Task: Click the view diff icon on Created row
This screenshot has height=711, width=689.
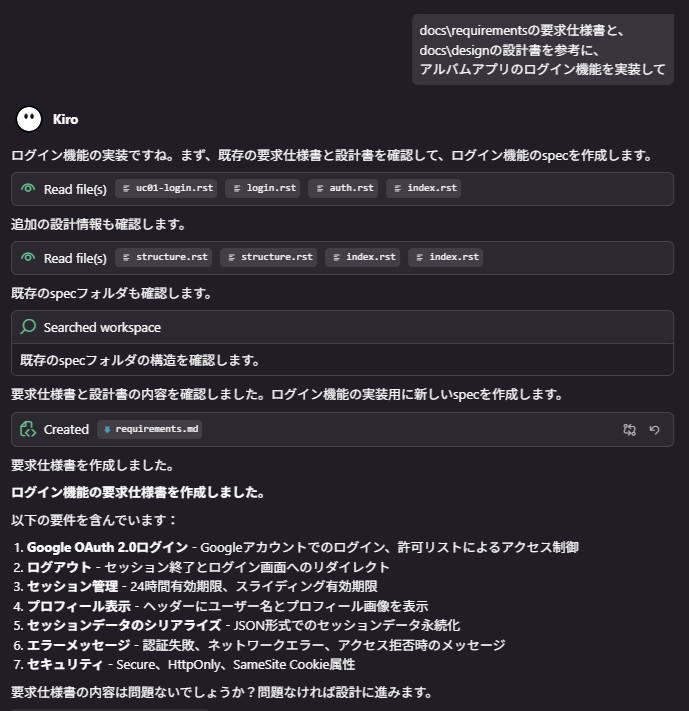Action: pyautogui.click(x=629, y=429)
